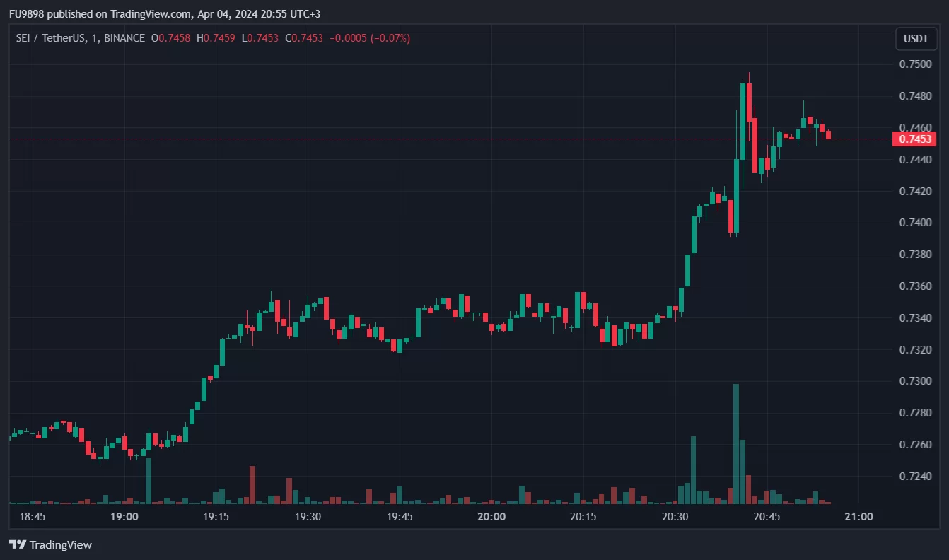
Task: Click the 0.7300 price scale label
Action: [914, 381]
